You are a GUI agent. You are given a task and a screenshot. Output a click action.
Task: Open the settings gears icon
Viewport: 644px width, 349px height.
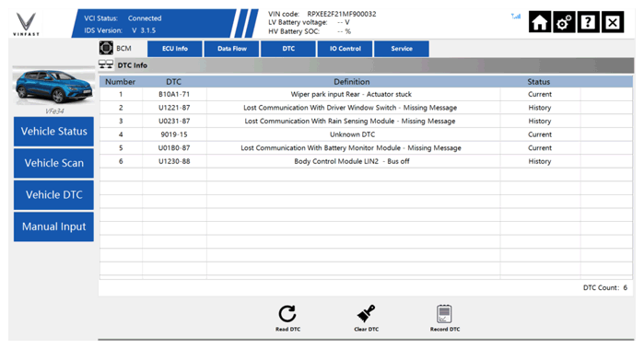point(564,22)
